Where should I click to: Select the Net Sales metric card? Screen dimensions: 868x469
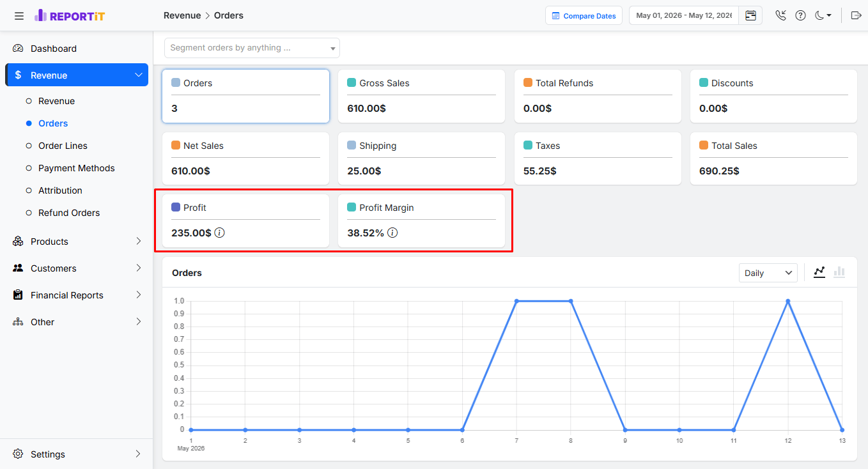click(x=246, y=158)
